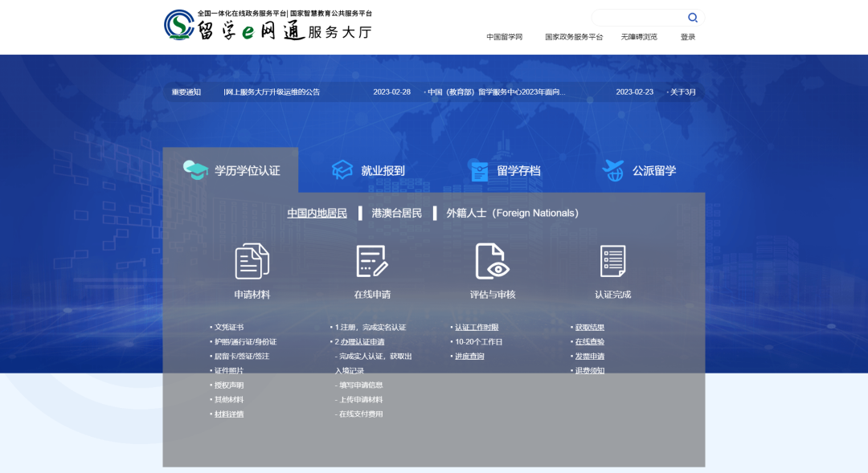Open 登录 in the top navigation
This screenshot has width=868, height=473.
[688, 37]
